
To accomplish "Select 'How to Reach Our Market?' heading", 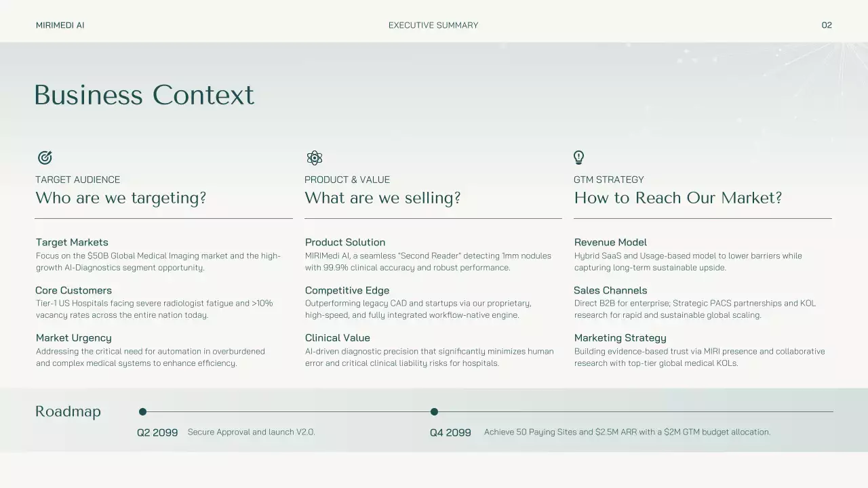I will click(678, 198).
